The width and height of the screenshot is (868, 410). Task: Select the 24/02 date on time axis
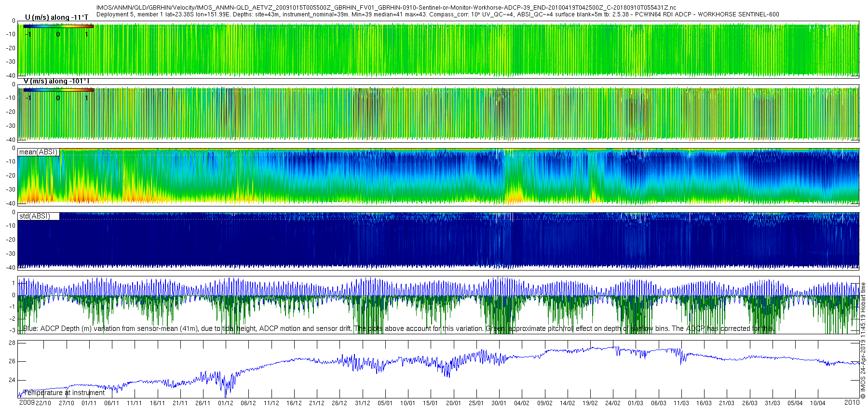click(612, 403)
